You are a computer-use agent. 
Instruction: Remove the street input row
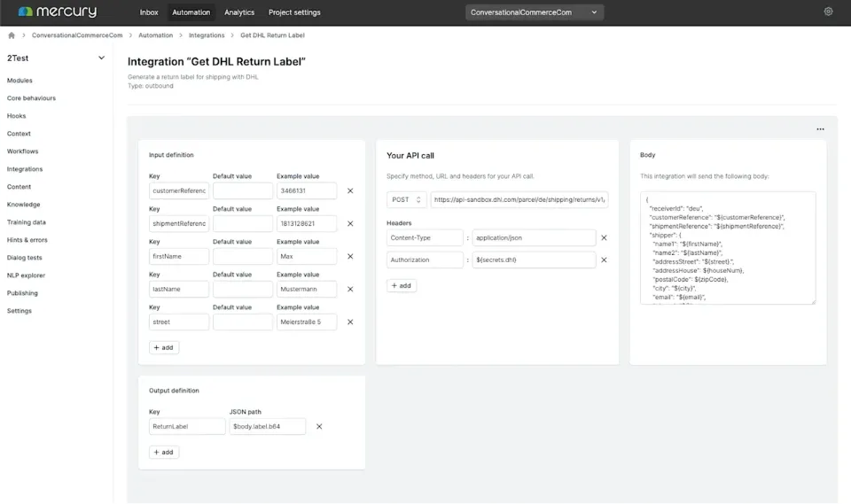tap(350, 322)
